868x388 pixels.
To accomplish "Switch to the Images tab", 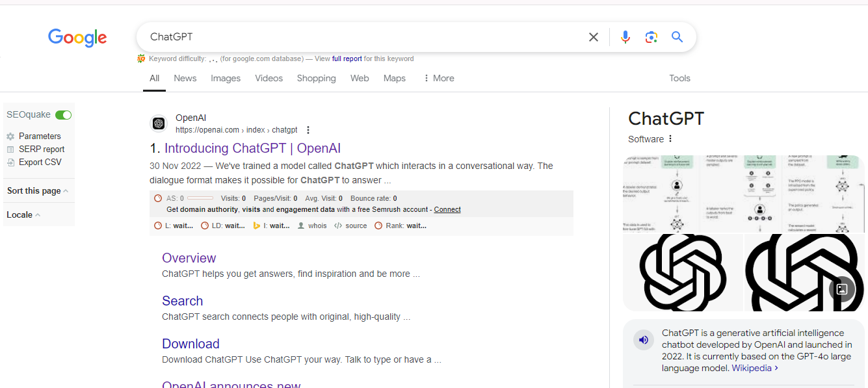I will click(x=226, y=78).
